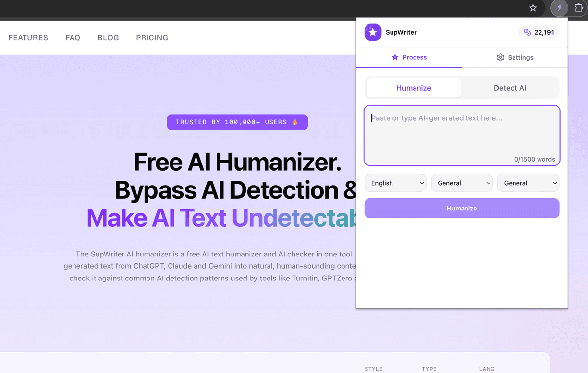Image resolution: width=588 pixels, height=373 pixels.
Task: Switch to the Detect AI tab
Action: (x=510, y=88)
